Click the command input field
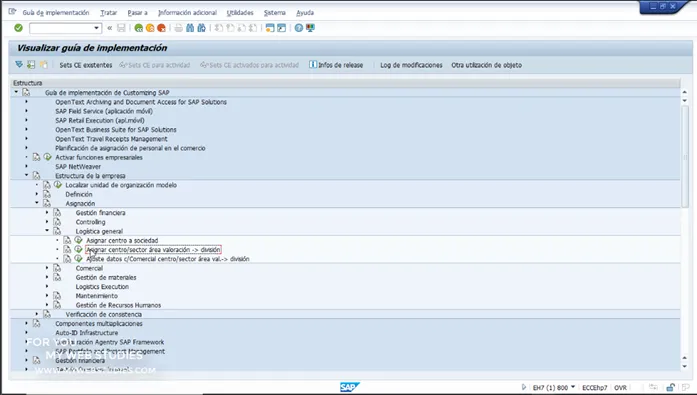Image resolution: width=697 pixels, height=395 pixels. [61, 28]
